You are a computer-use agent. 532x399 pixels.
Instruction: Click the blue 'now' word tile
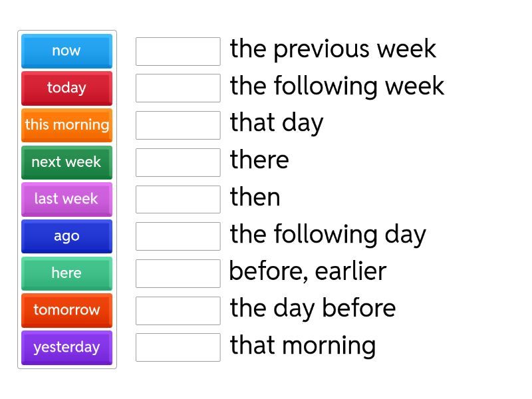point(66,51)
